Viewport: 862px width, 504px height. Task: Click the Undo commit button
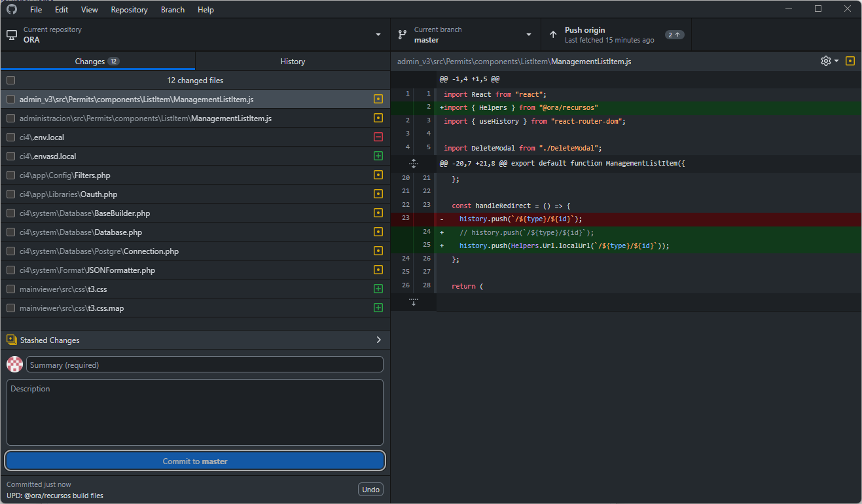point(371,490)
